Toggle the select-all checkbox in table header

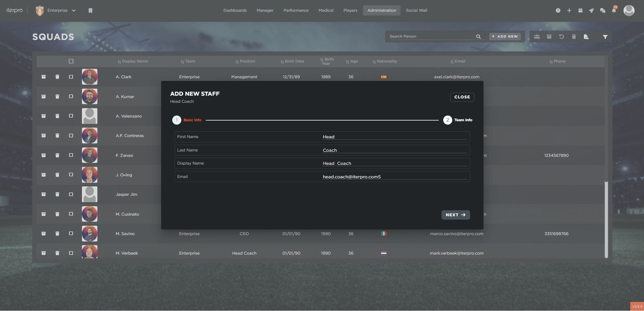click(x=71, y=61)
